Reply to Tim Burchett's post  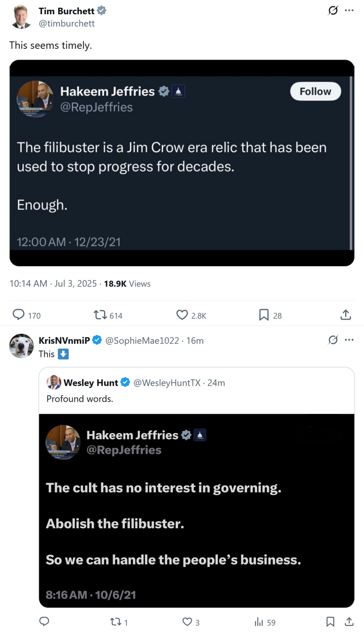click(19, 315)
